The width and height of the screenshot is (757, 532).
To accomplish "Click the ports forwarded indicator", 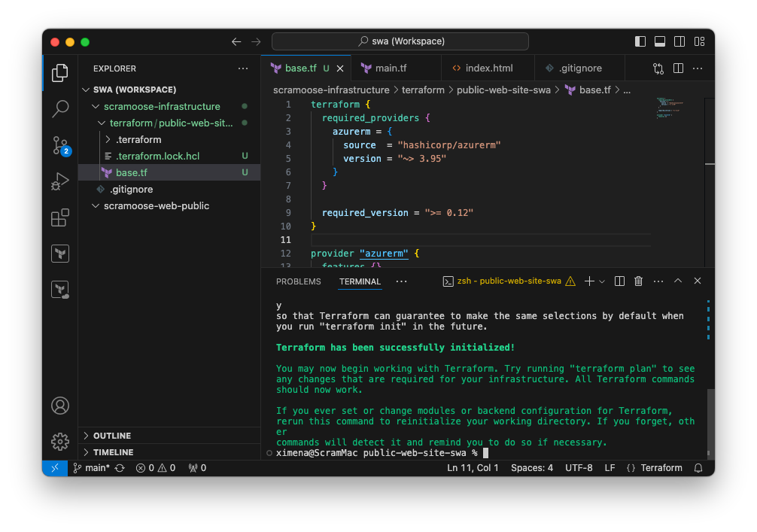I will pos(197,468).
